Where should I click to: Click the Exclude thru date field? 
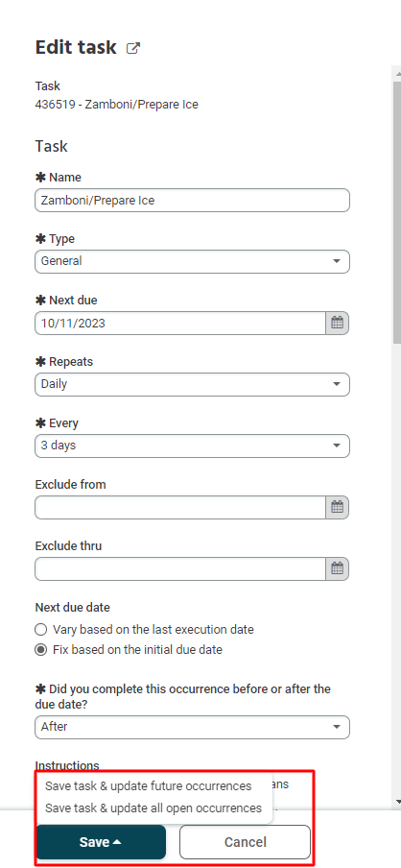point(180,568)
